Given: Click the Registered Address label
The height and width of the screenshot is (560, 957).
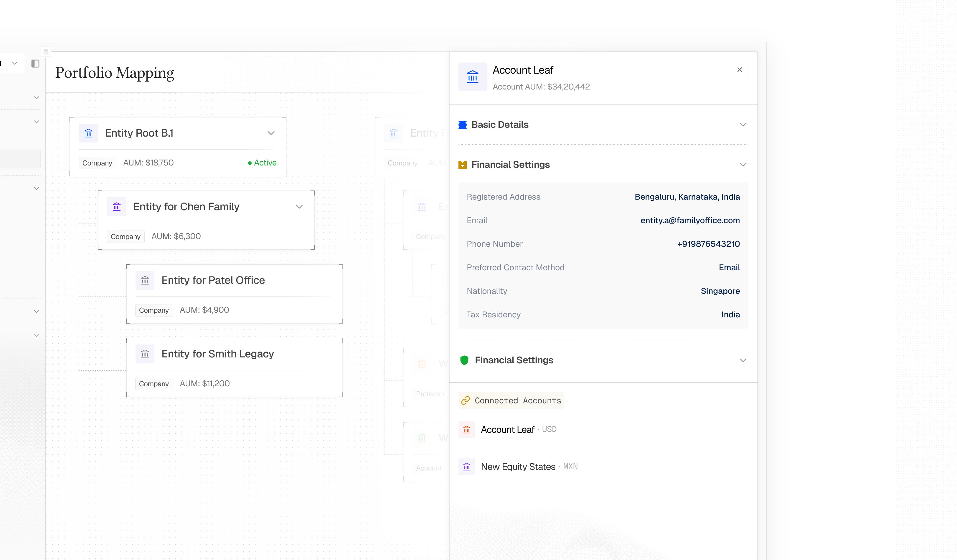Looking at the screenshot, I should click(503, 197).
